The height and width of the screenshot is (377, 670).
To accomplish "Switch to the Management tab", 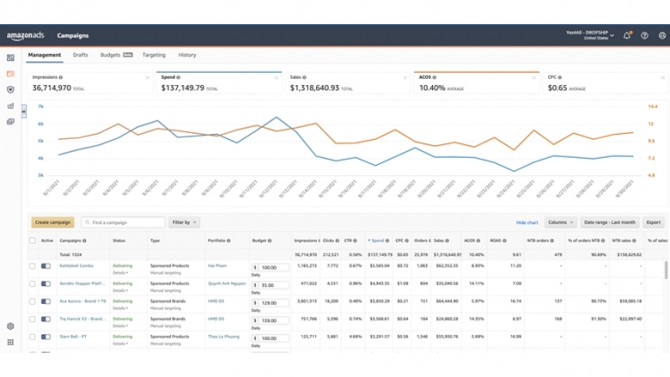I will [x=44, y=55].
